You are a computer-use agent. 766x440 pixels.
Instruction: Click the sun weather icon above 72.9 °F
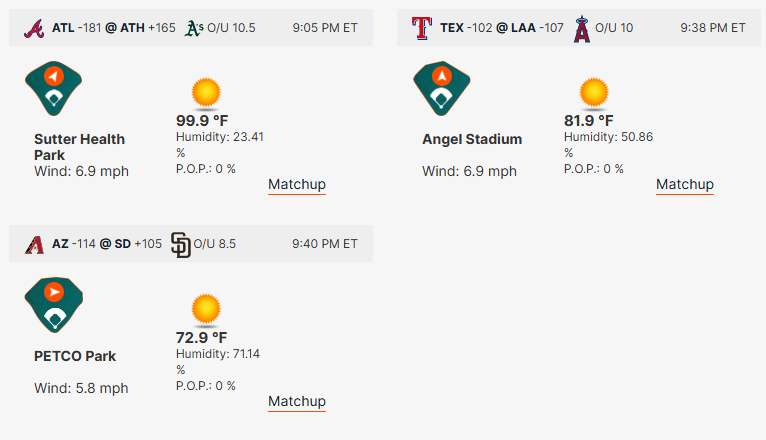[x=206, y=310]
